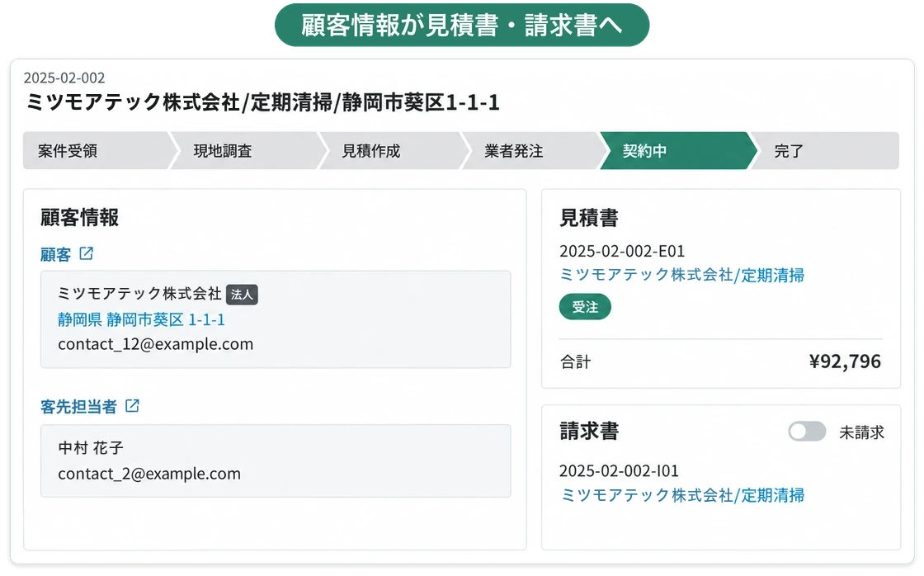Viewport: 924px width, 576px height.
Task: Click the contact name 中村 花子
Action: click(x=91, y=447)
